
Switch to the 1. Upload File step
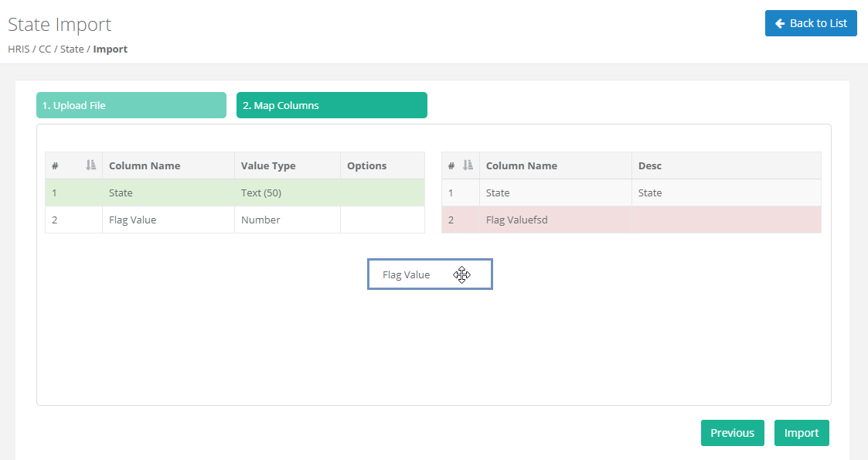pos(131,105)
